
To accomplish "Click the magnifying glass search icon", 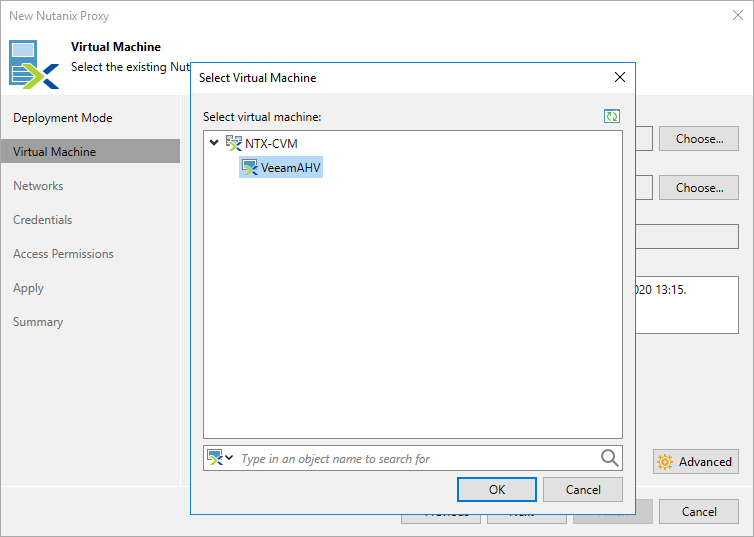I will [x=609, y=458].
